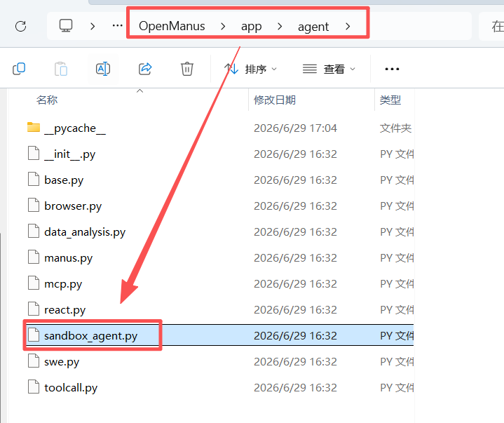
Task: Go to app folder in the breadcrumb
Action: click(x=252, y=27)
